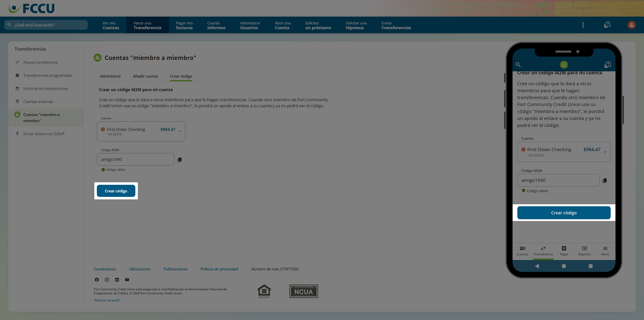Open Solicitar un préstamo menu
The width and height of the screenshot is (644, 320).
318,25
